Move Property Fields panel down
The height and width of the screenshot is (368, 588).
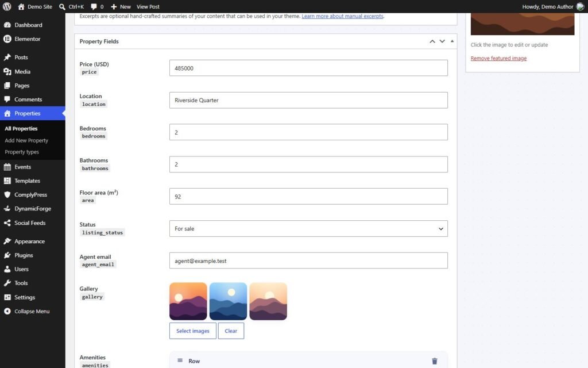coord(443,41)
